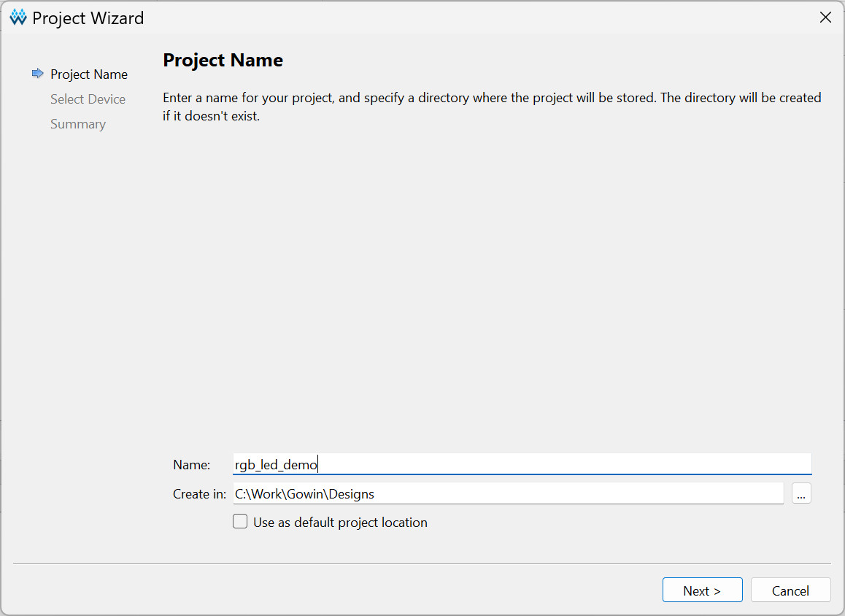Click the Next > button

[x=702, y=590]
